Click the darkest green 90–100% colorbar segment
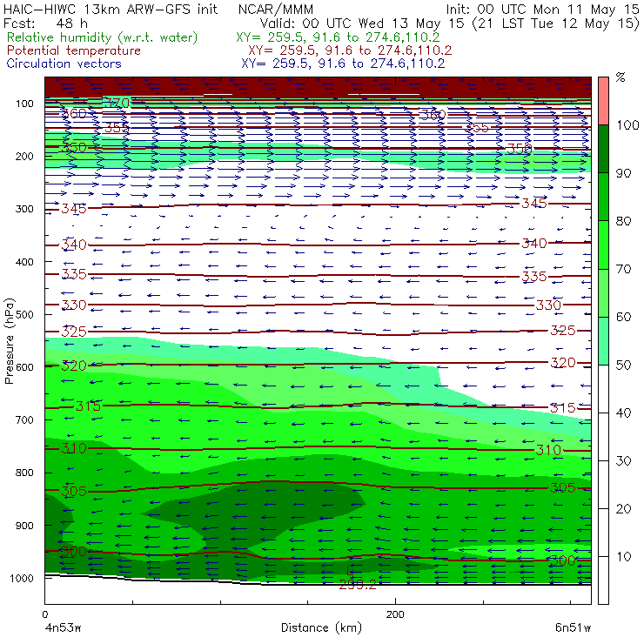 pyautogui.click(x=603, y=149)
